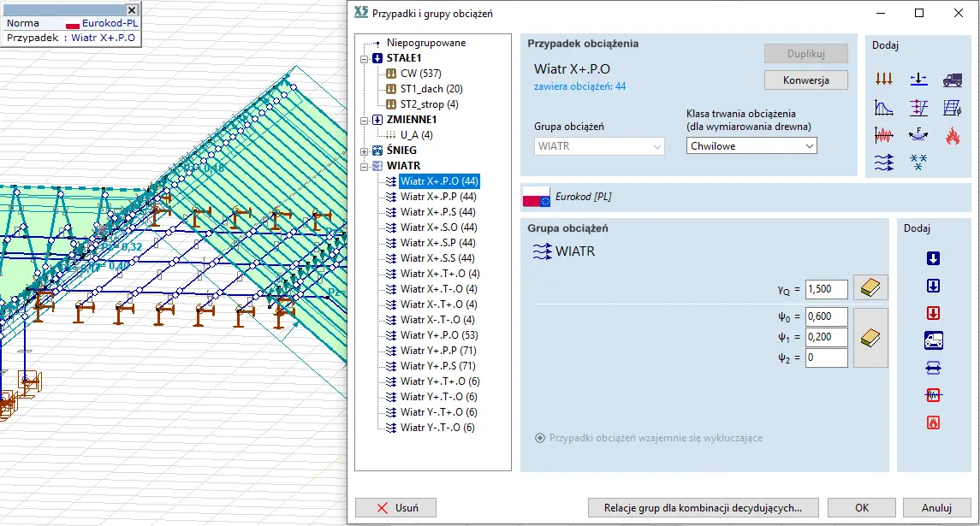Open the book icon next to γQ factor

(870, 288)
